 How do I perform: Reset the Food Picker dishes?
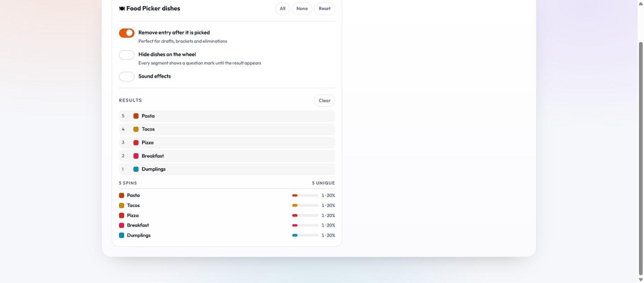tap(325, 8)
